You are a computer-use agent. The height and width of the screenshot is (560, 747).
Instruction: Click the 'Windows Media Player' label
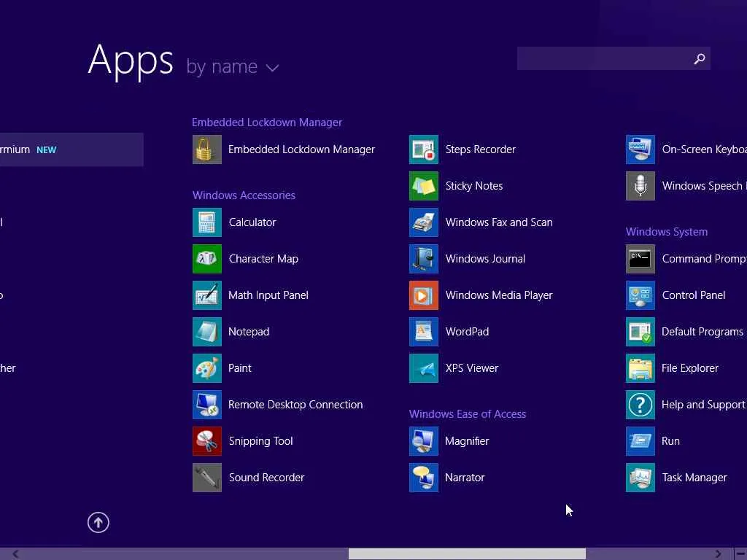pos(499,295)
